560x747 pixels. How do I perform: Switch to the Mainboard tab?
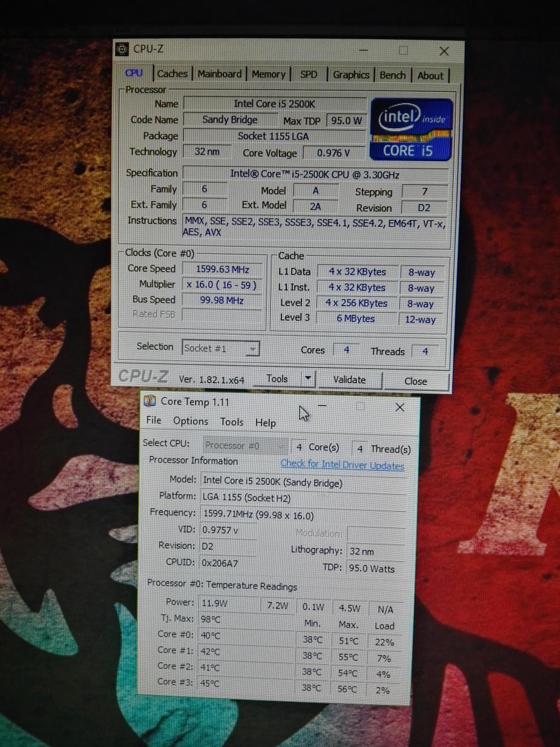tap(219, 74)
